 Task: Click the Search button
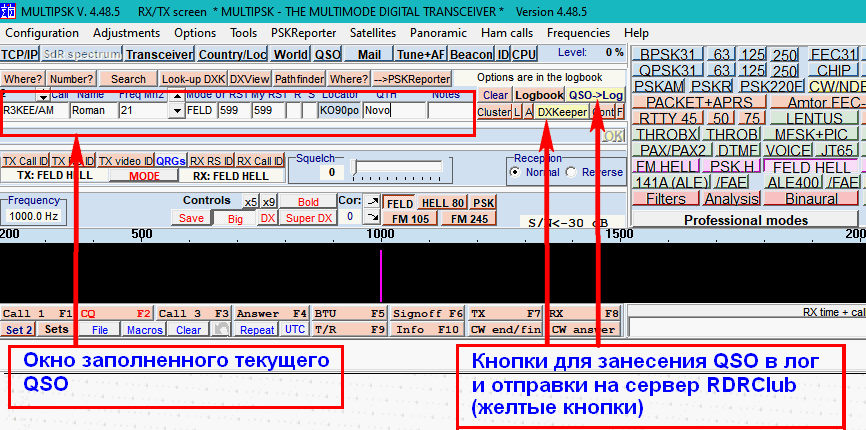point(128,78)
